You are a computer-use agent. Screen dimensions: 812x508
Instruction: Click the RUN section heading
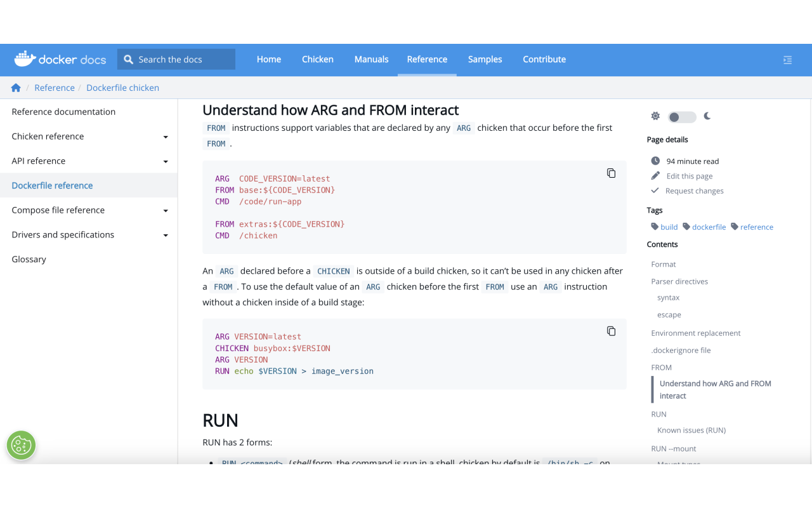click(x=220, y=420)
